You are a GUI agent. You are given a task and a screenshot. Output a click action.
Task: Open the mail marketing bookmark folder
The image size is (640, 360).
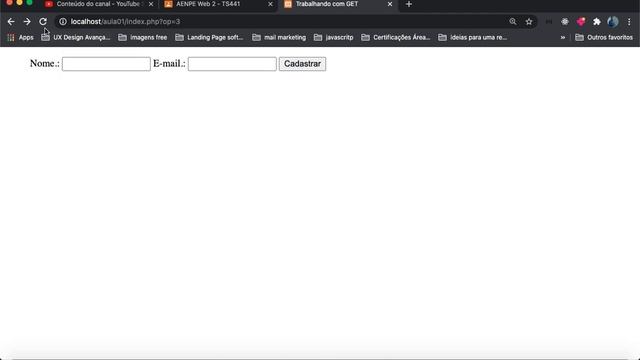(x=279, y=38)
